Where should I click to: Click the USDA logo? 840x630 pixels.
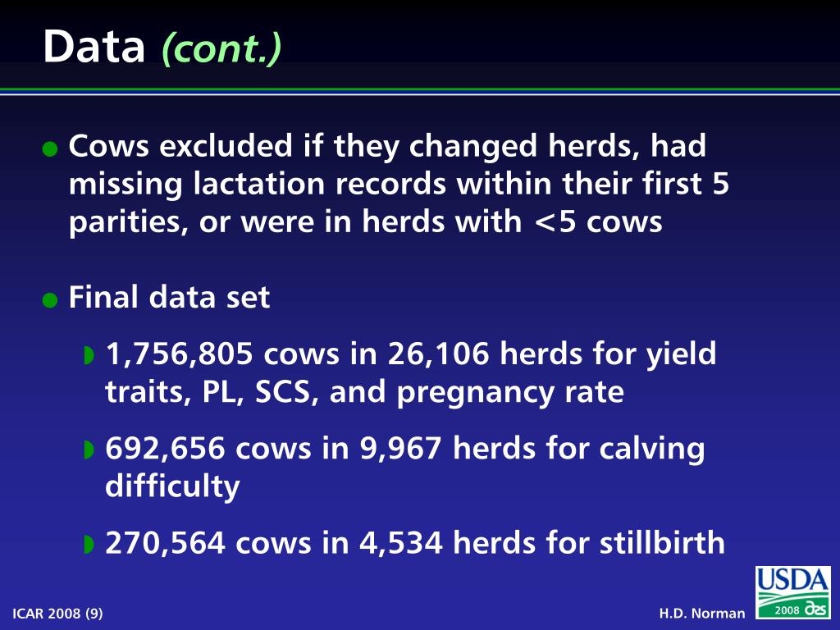click(793, 592)
